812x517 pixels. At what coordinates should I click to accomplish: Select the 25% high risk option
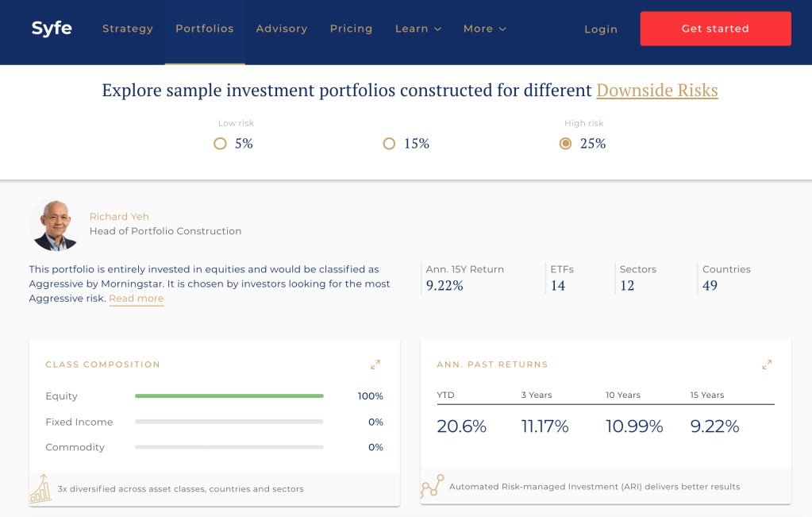[565, 144]
